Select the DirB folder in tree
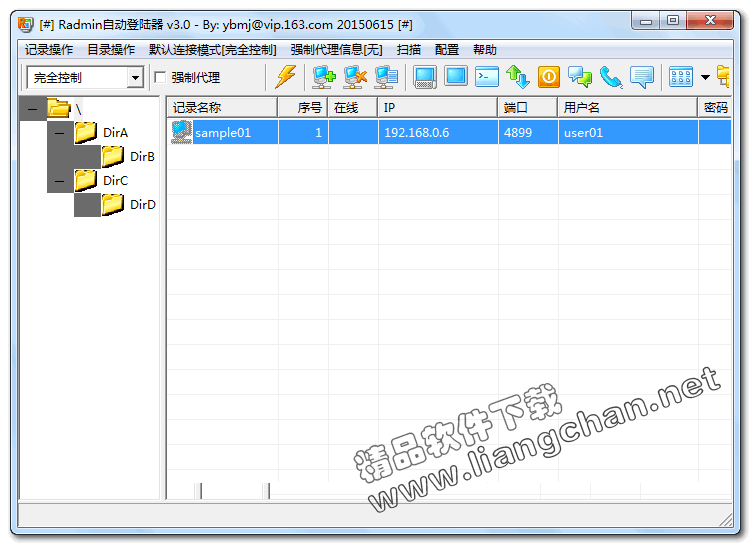 [129, 156]
